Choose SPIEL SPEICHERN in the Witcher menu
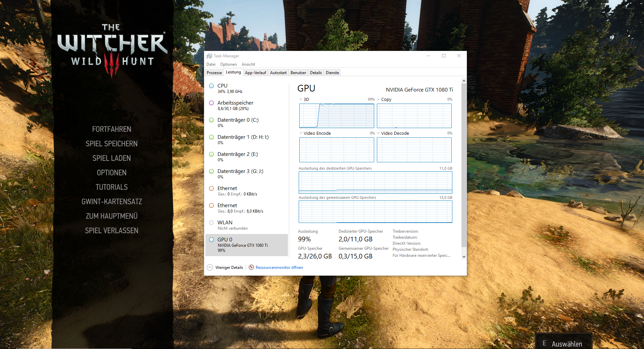The width and height of the screenshot is (644, 349). [x=112, y=143]
